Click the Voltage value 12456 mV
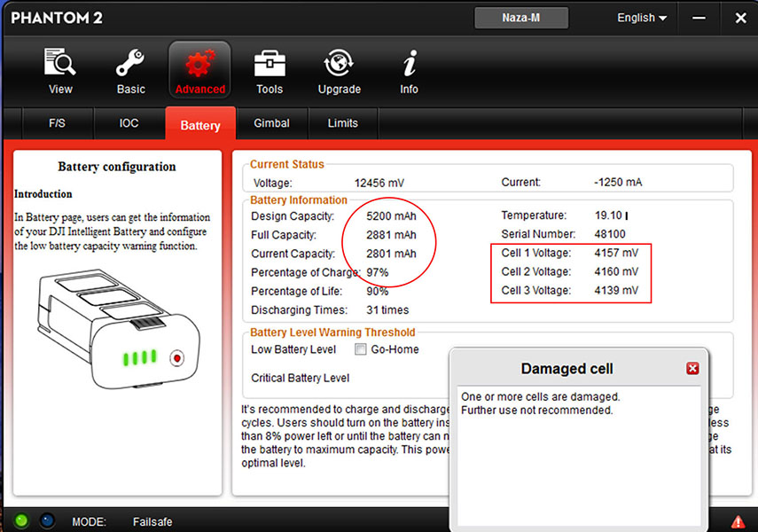The height and width of the screenshot is (532, 758). click(379, 183)
